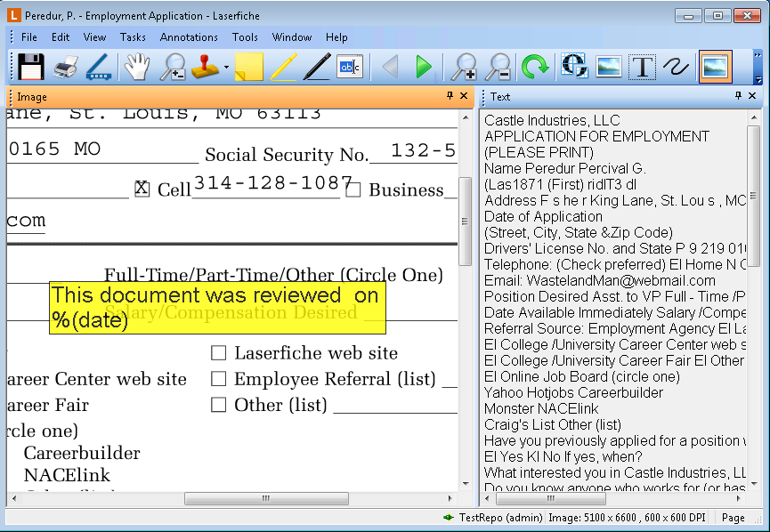Screen dimensions: 770x532
Task: Open the Help menu
Action: (336, 37)
